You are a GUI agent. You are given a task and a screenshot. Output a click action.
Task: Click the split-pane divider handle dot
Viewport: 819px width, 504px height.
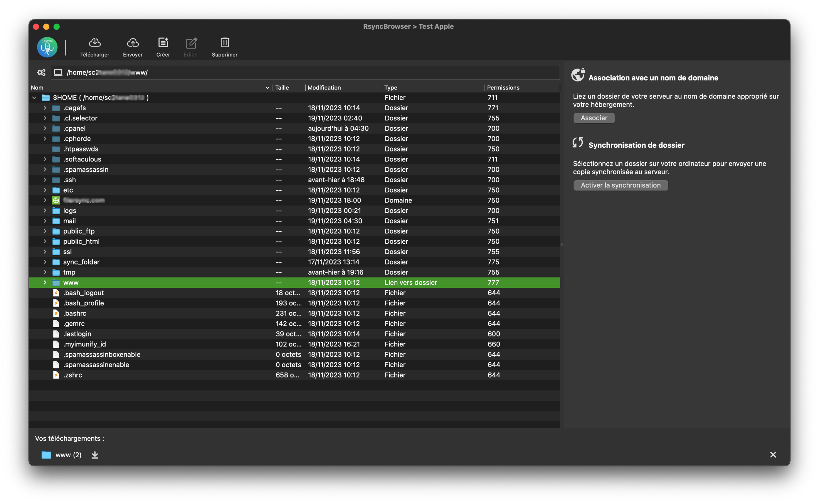(562, 245)
